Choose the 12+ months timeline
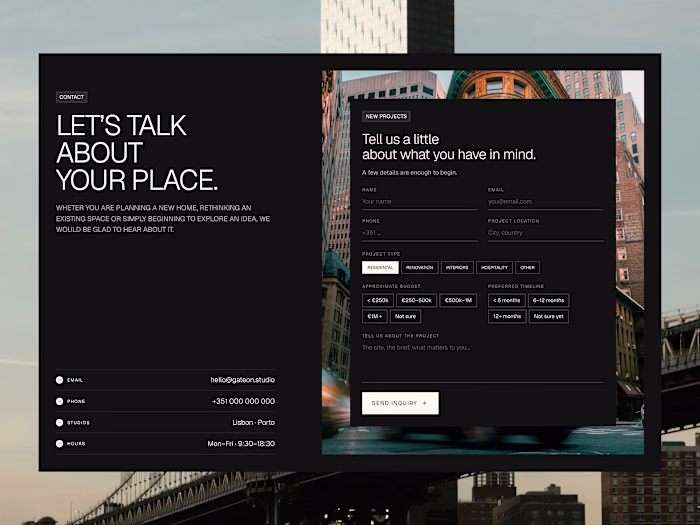Viewport: 700px width, 525px height. pyautogui.click(x=507, y=317)
